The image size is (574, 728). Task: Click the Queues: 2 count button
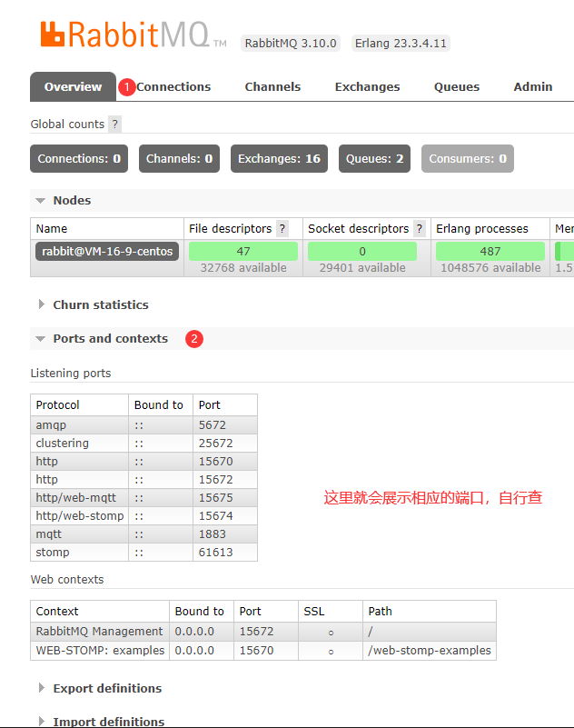click(x=374, y=159)
